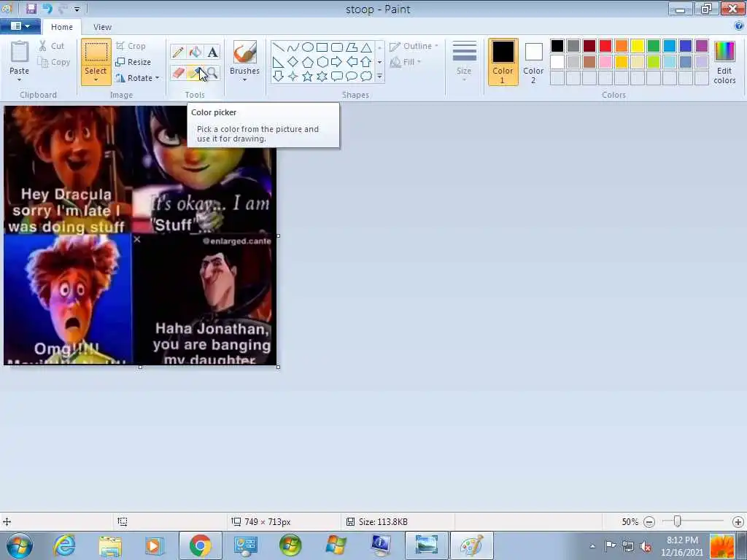The width and height of the screenshot is (747, 560).
Task: Click the zoom slider handle
Action: tap(677, 521)
